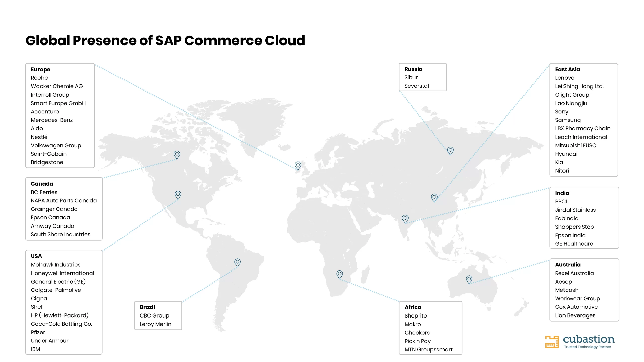Select Mitsubishi FUSO
The width and height of the screenshot is (644, 362).
click(576, 145)
